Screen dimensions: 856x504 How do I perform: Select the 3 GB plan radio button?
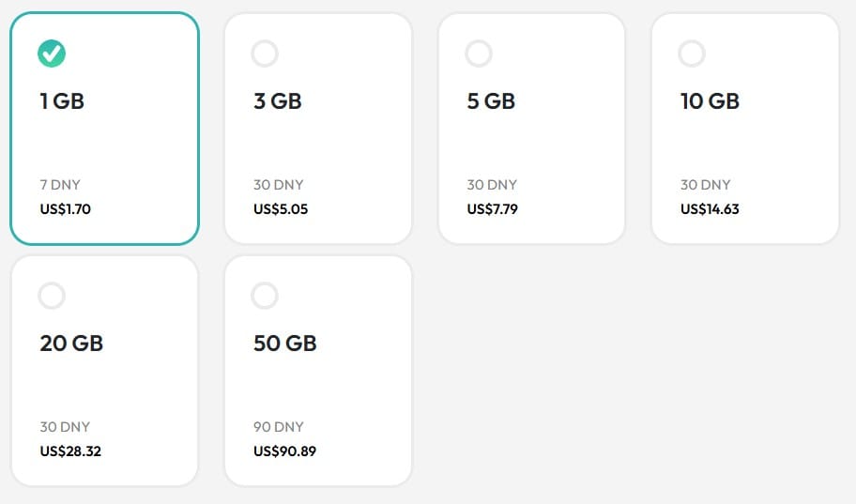coord(265,53)
